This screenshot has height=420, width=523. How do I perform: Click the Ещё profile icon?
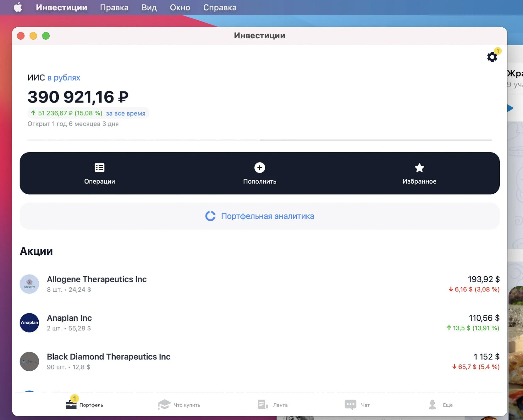click(432, 404)
